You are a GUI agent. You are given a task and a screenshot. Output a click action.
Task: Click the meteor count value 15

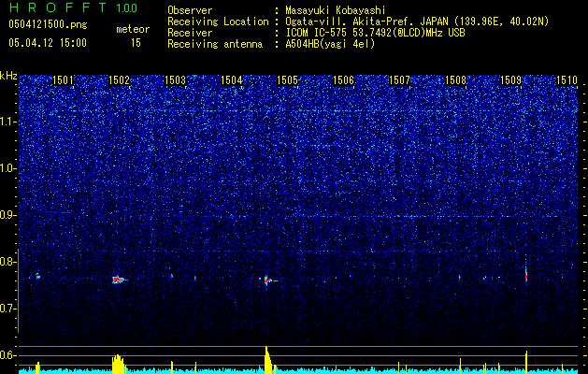pos(136,43)
